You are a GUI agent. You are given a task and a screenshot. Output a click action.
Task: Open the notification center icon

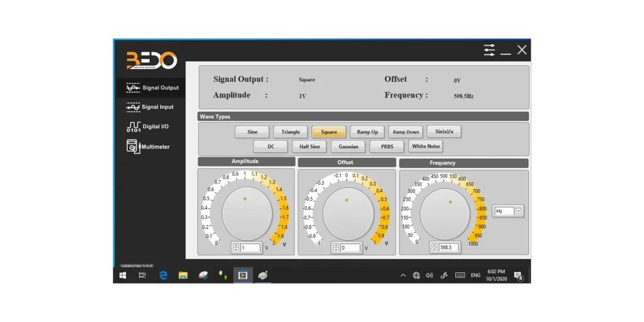[518, 275]
